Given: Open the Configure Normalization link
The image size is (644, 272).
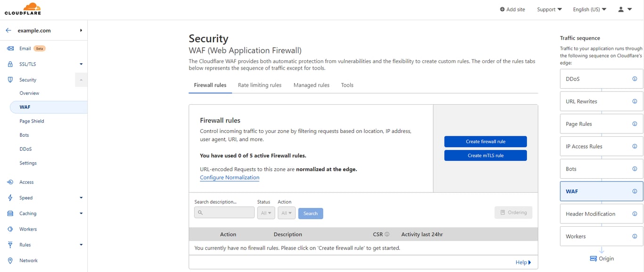Looking at the screenshot, I should [229, 177].
